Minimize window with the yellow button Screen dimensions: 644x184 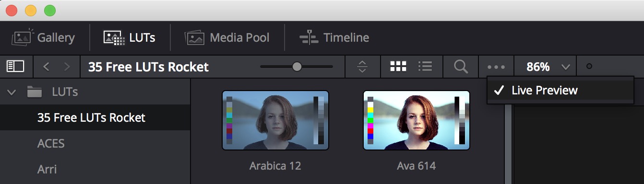pos(30,10)
